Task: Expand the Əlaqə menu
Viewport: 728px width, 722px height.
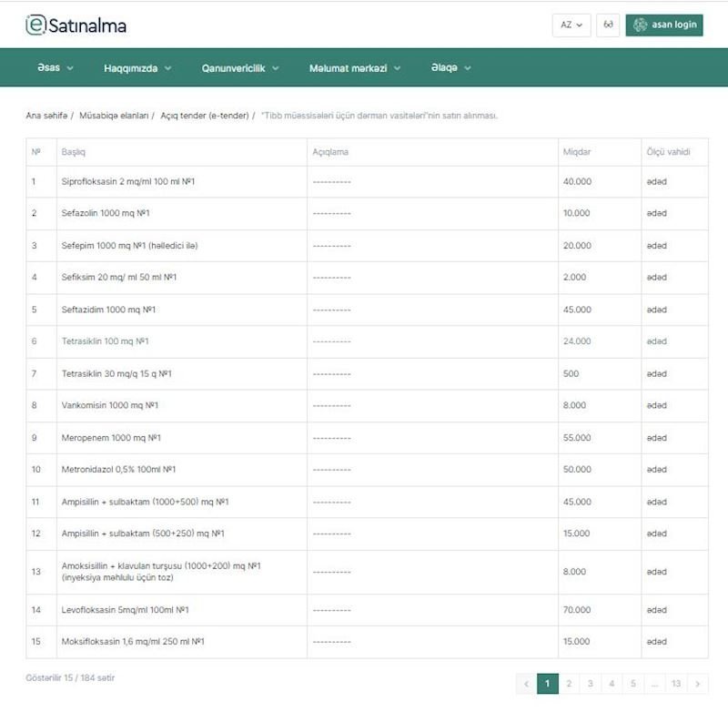Action: [x=451, y=68]
